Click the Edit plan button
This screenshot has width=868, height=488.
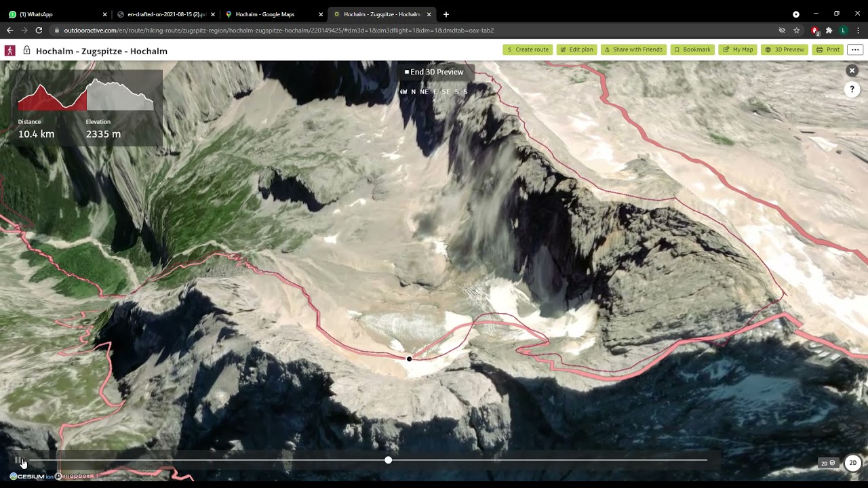(x=576, y=49)
